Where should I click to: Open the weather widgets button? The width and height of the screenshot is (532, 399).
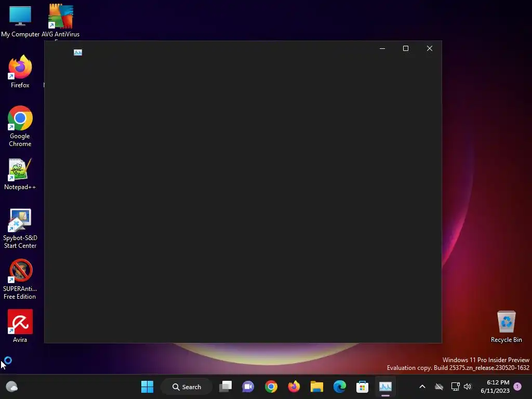point(12,387)
